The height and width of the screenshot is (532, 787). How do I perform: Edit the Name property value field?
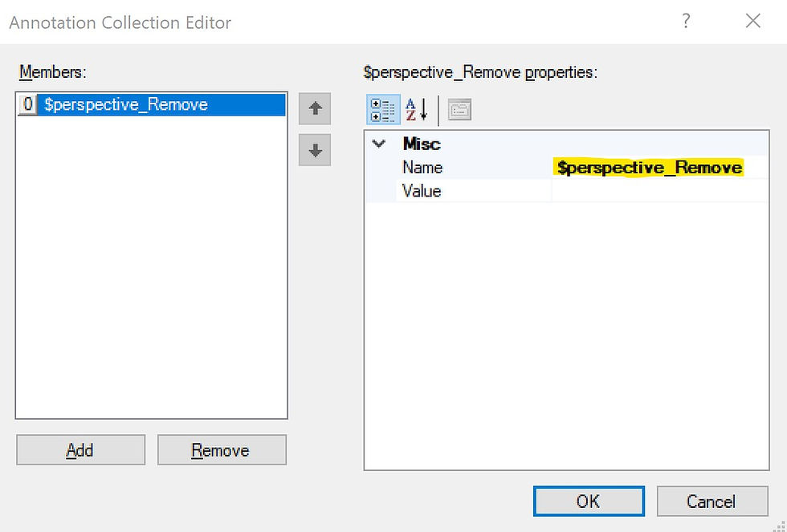coord(660,168)
